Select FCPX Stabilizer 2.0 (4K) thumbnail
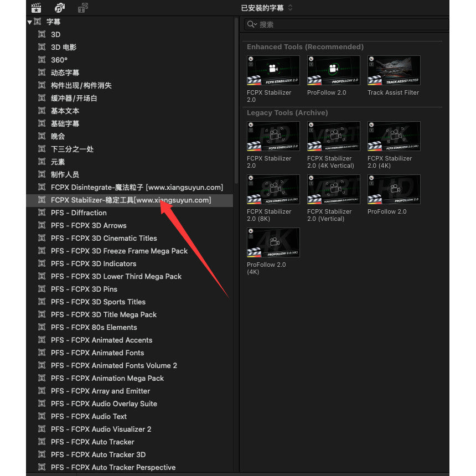Image resolution: width=476 pixels, height=476 pixels. [x=394, y=136]
